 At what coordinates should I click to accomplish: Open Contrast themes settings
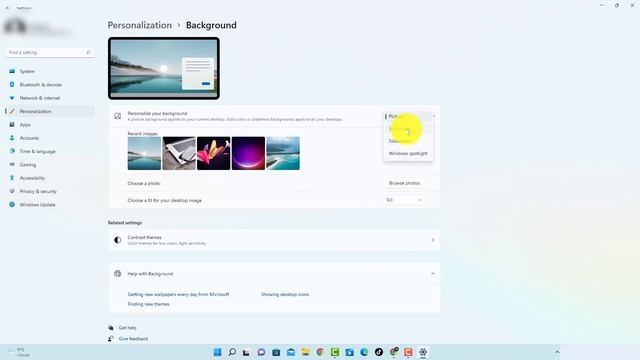click(x=274, y=240)
